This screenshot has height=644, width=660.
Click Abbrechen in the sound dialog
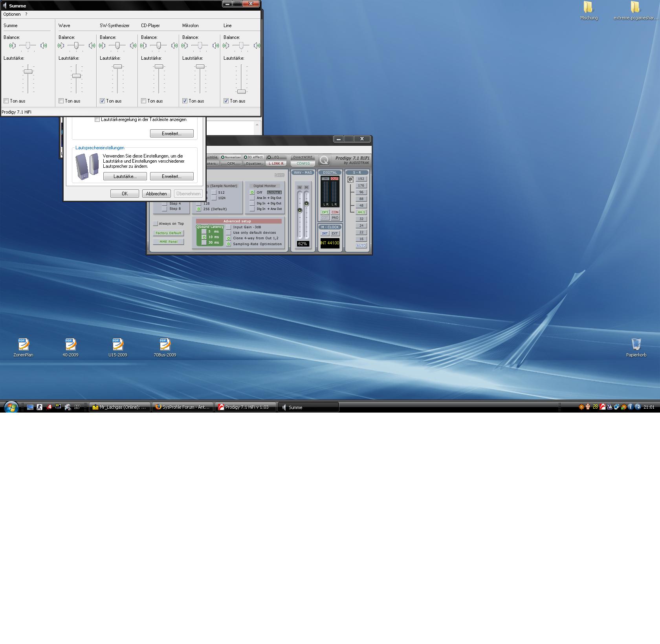coord(156,194)
